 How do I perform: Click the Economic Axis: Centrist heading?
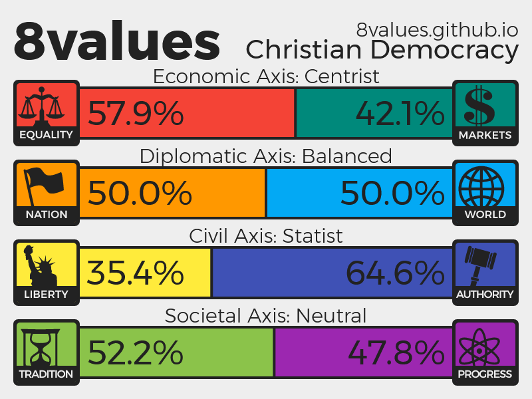click(x=266, y=76)
